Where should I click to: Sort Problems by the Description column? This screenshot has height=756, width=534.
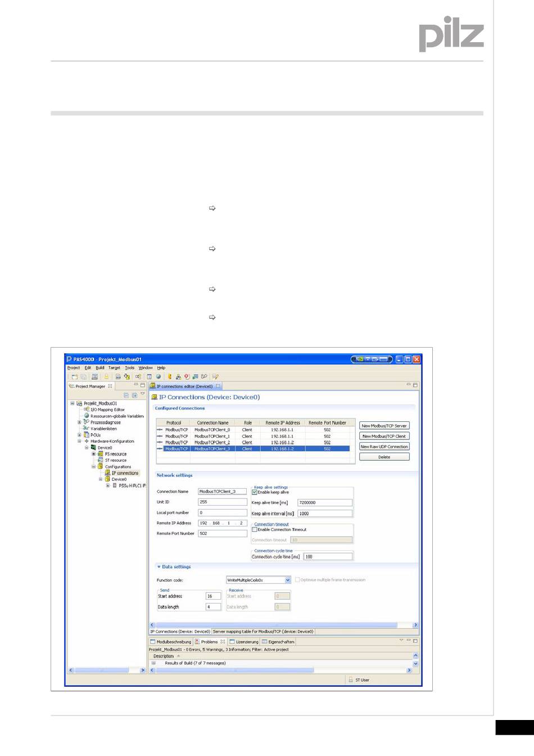[164, 656]
